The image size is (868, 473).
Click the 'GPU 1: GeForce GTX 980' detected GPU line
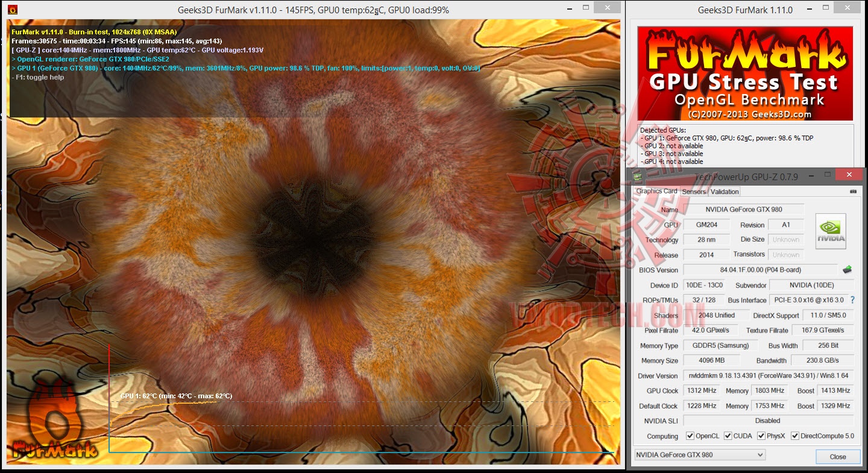click(727, 138)
